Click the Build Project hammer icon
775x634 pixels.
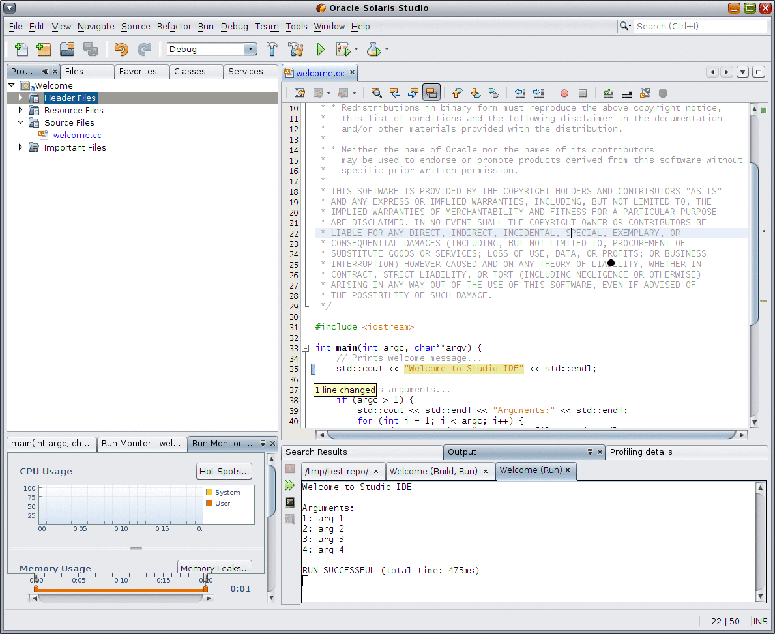(x=272, y=49)
